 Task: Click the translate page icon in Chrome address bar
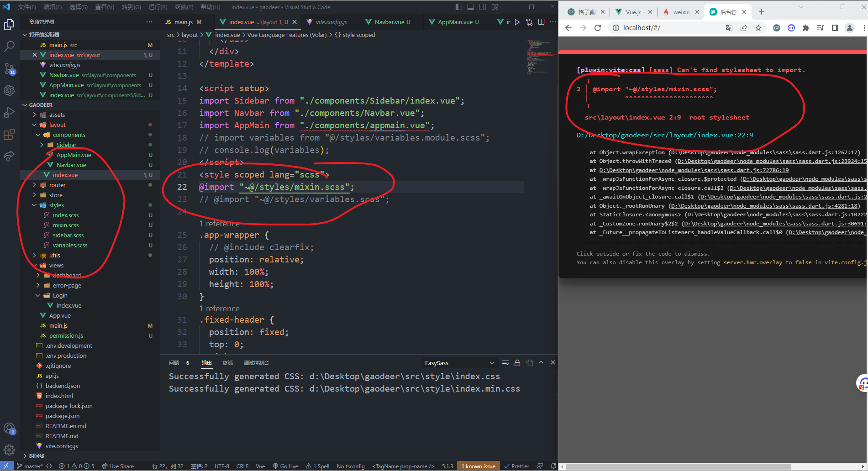point(729,28)
